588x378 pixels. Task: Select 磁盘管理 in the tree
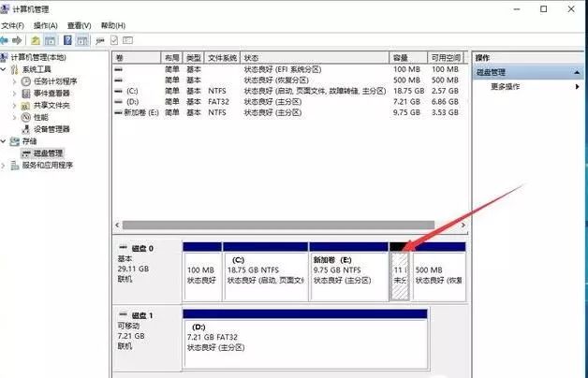(48, 153)
